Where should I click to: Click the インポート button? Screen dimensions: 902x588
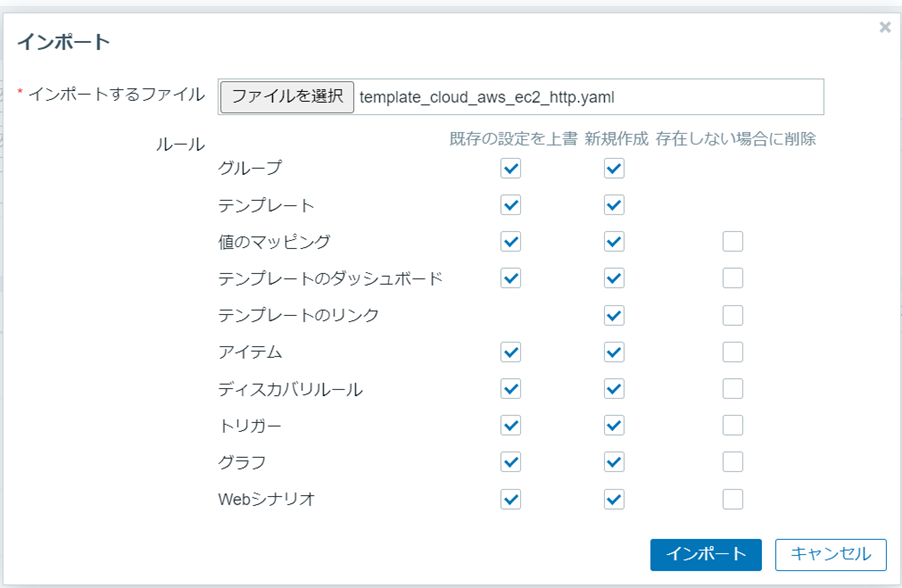[x=706, y=554]
